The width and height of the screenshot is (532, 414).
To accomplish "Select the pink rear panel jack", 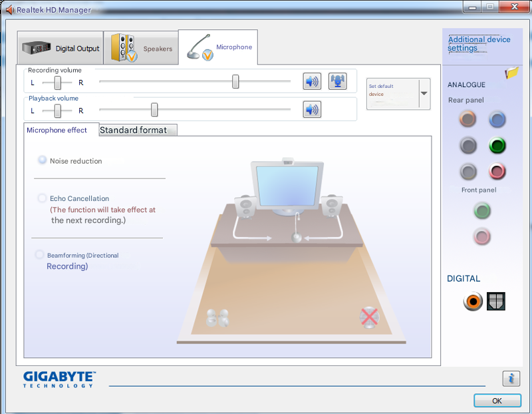I will click(497, 171).
